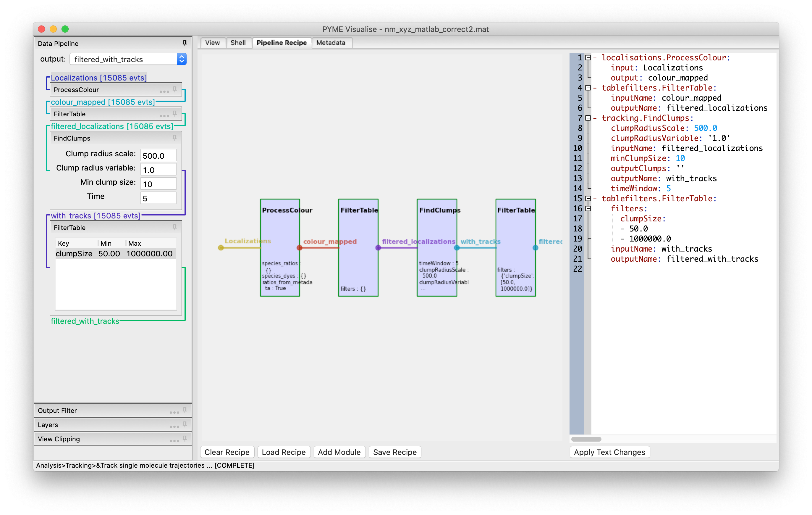Click the pin icon on ProcessColour module
Image resolution: width=812 pixels, height=515 pixels.
175,89
